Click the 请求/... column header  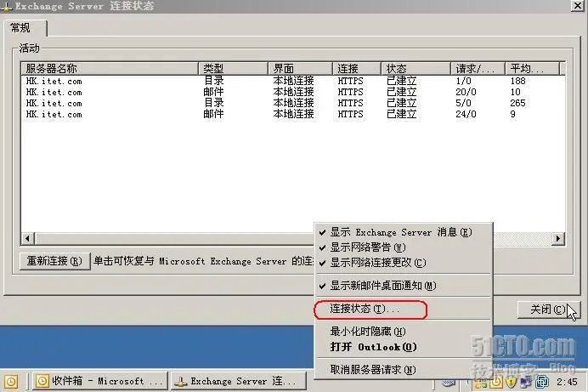(478, 69)
